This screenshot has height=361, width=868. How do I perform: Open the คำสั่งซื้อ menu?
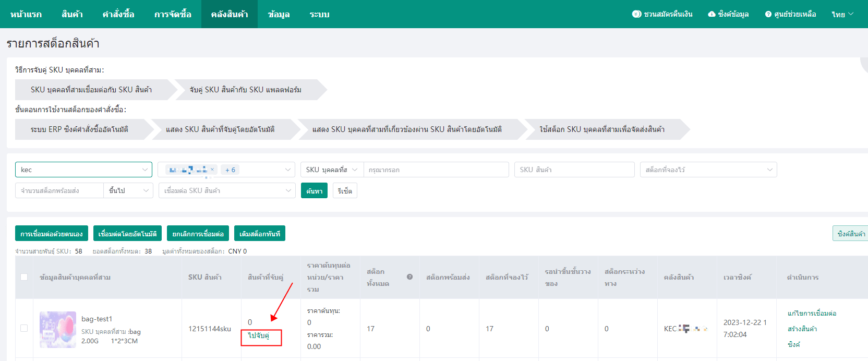118,14
